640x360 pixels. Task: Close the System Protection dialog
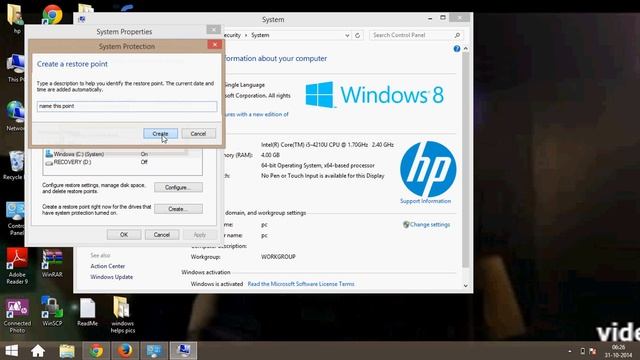215,44
